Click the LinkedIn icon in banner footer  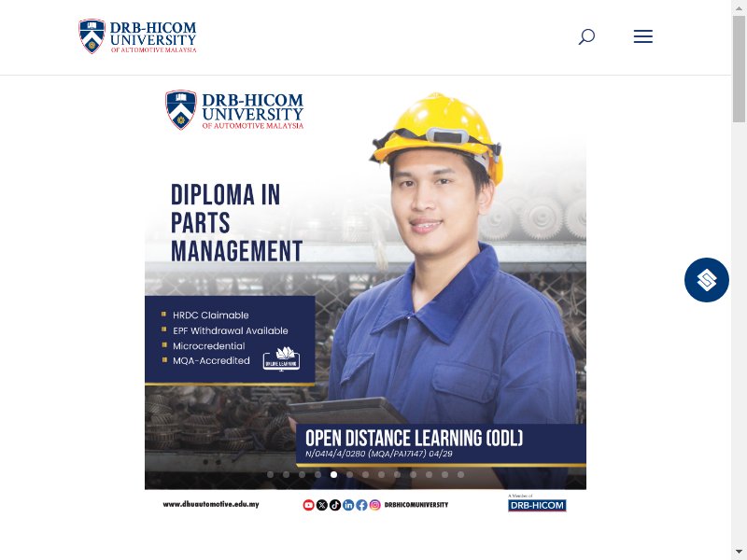[348, 505]
